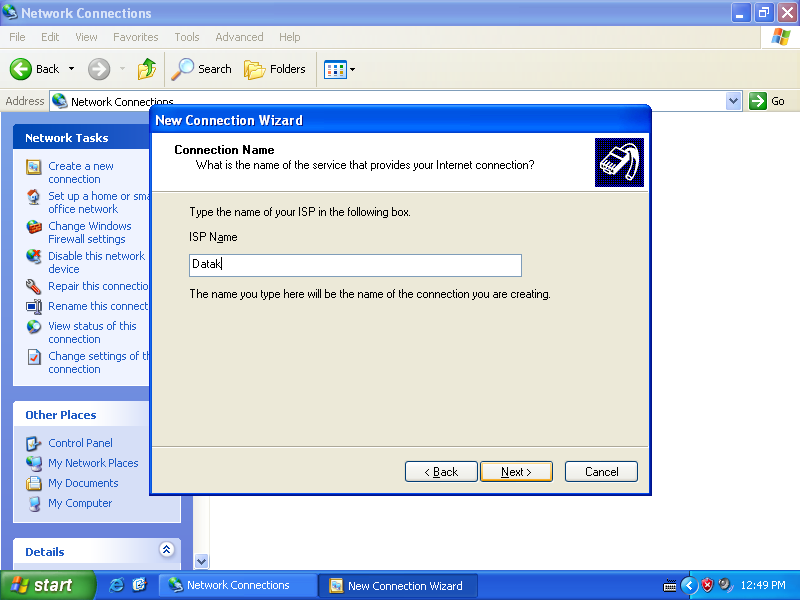The height and width of the screenshot is (600, 800).
Task: Click the keyboard icon in system tray
Action: [670, 586]
